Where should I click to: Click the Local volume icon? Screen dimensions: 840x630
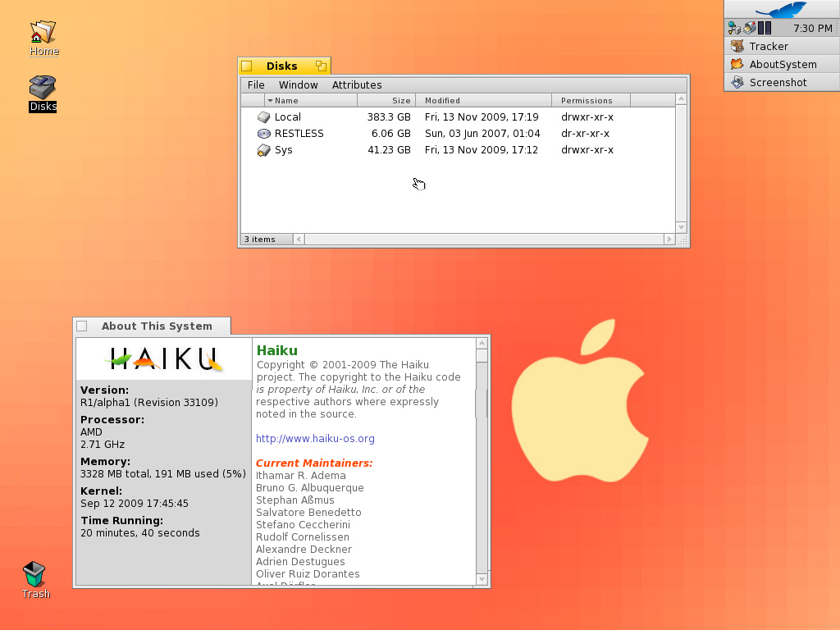[x=263, y=116]
